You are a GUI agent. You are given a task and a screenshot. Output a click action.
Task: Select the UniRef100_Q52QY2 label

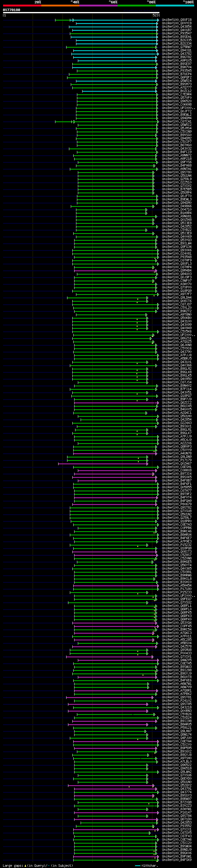(176, 785)
